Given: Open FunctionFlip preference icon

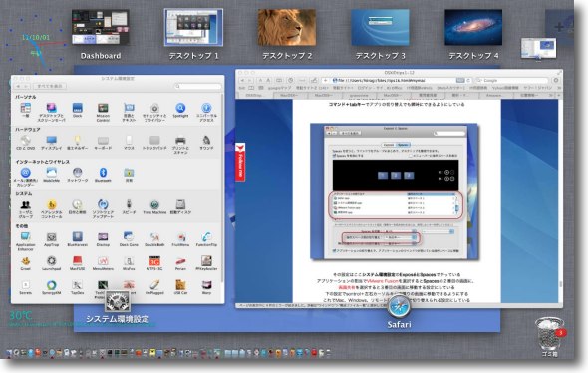Looking at the screenshot, I should coord(206,237).
